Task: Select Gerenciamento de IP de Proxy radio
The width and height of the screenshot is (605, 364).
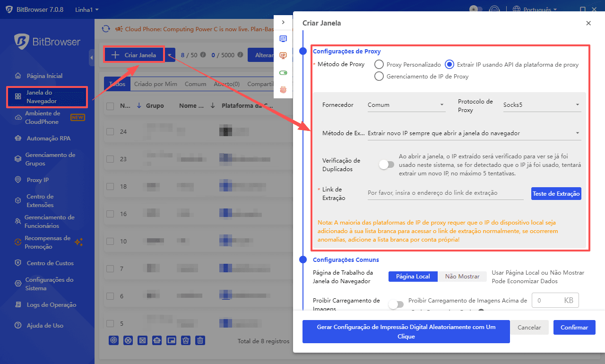Action: (379, 77)
